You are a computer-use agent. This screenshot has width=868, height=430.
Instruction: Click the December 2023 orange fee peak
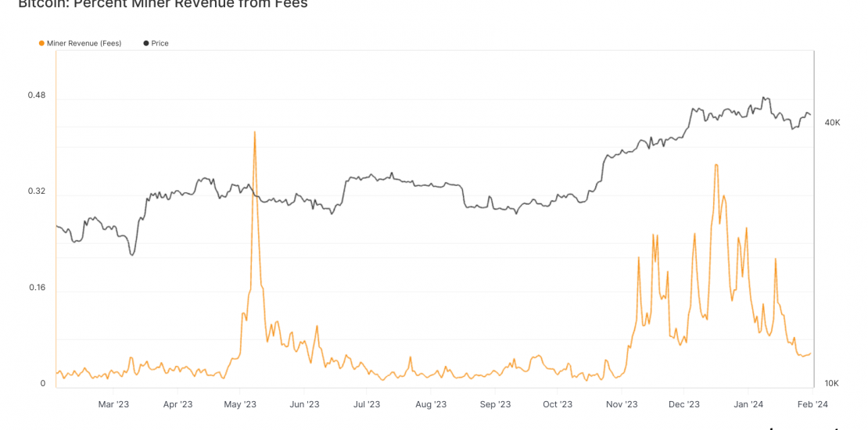click(x=716, y=165)
